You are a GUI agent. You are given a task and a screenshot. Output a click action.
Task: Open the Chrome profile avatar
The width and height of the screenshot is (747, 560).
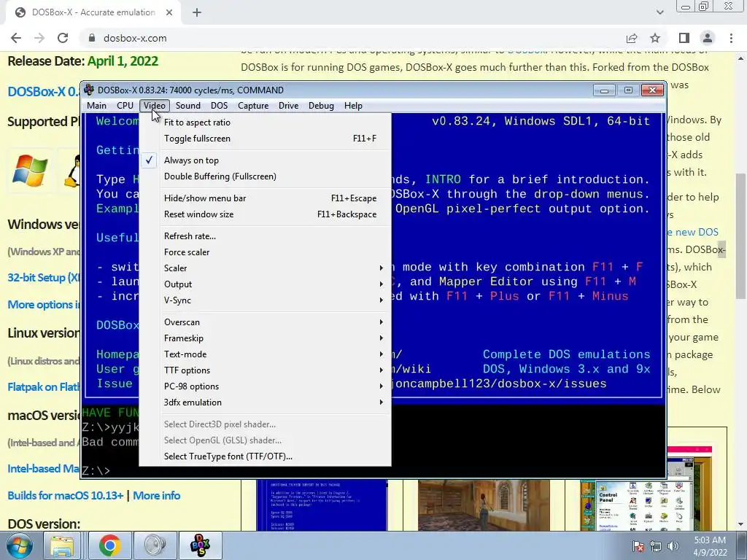tap(708, 38)
